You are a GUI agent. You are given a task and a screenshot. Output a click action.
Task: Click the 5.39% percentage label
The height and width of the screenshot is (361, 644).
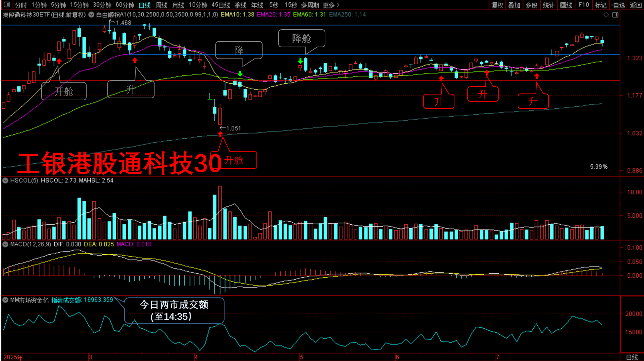598,167
